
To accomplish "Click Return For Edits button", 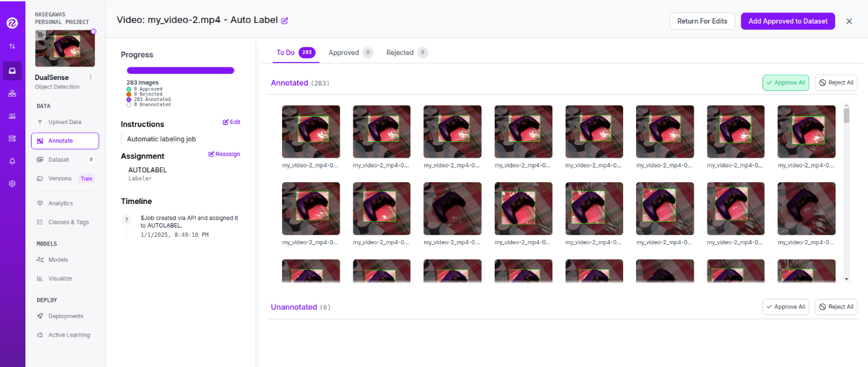I will [702, 21].
